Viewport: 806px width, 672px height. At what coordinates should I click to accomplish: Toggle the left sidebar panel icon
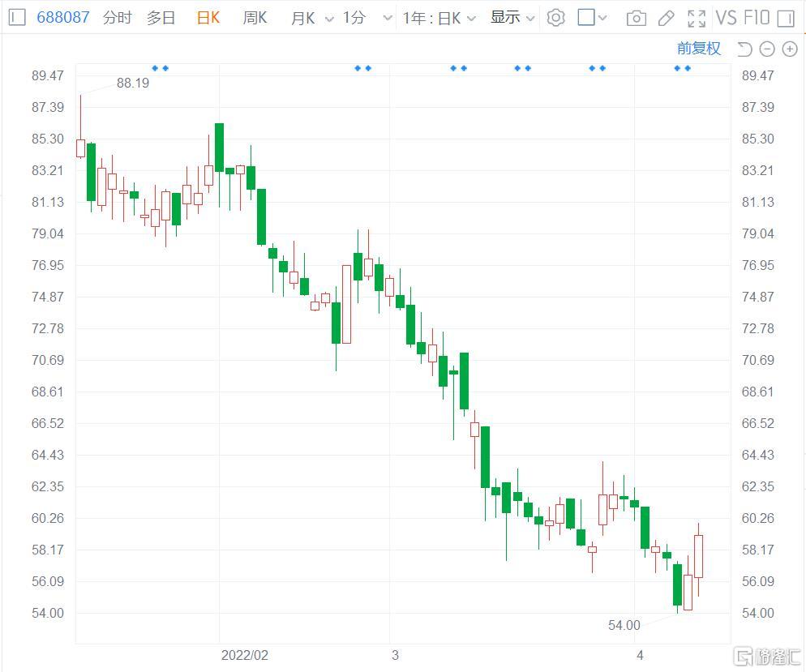pos(17,18)
